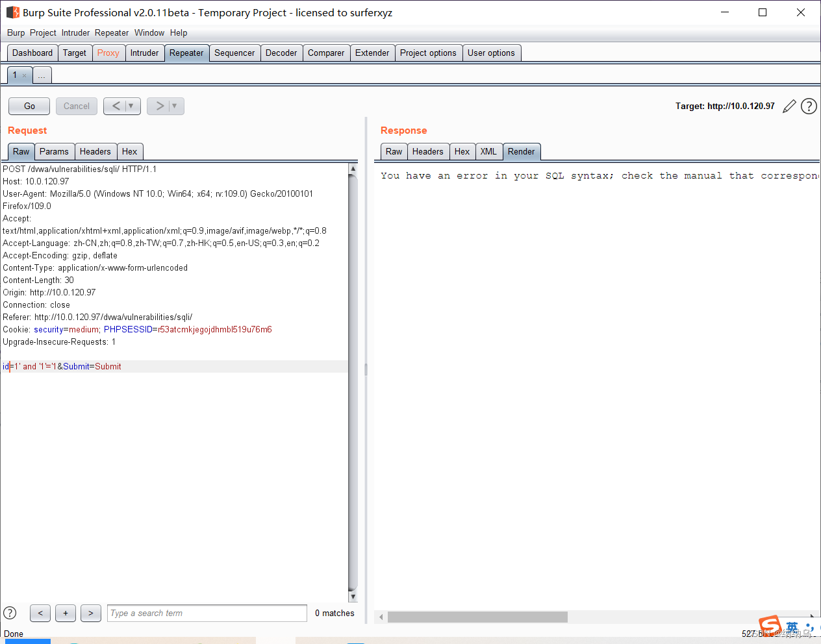Click the response horizontal scrollbar thumb
This screenshot has height=644, width=821.
477,617
